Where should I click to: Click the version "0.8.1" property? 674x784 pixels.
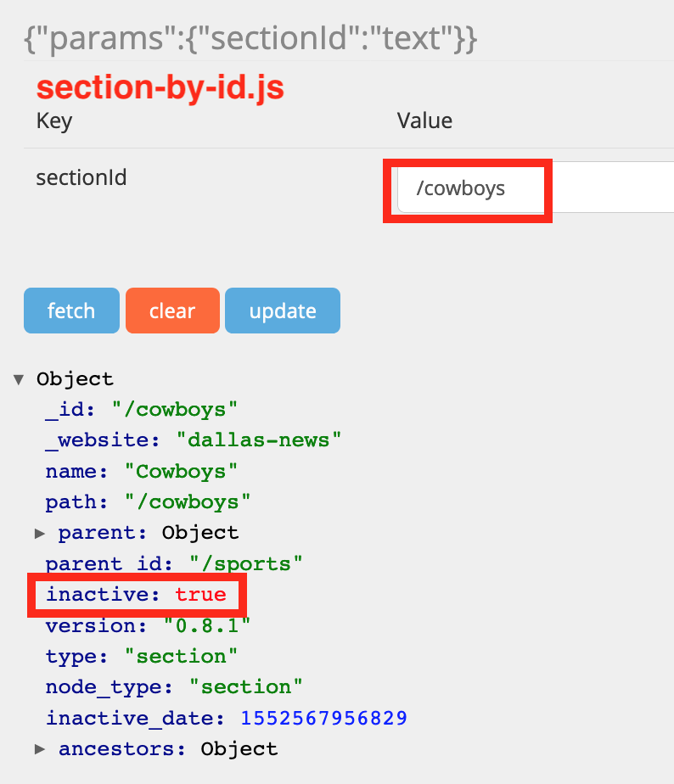(x=148, y=626)
